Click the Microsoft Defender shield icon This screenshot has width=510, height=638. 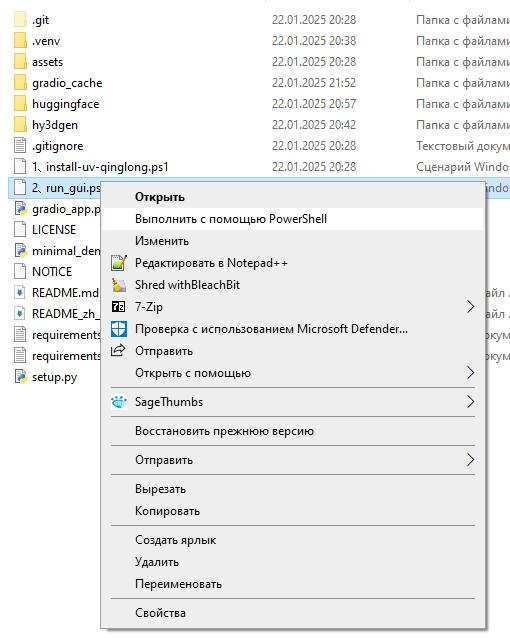coord(119,329)
